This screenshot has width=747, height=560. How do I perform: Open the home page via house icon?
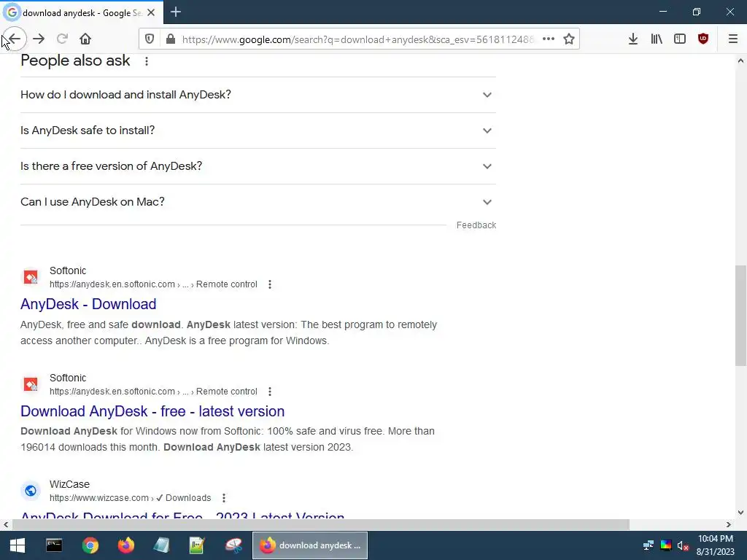(85, 39)
